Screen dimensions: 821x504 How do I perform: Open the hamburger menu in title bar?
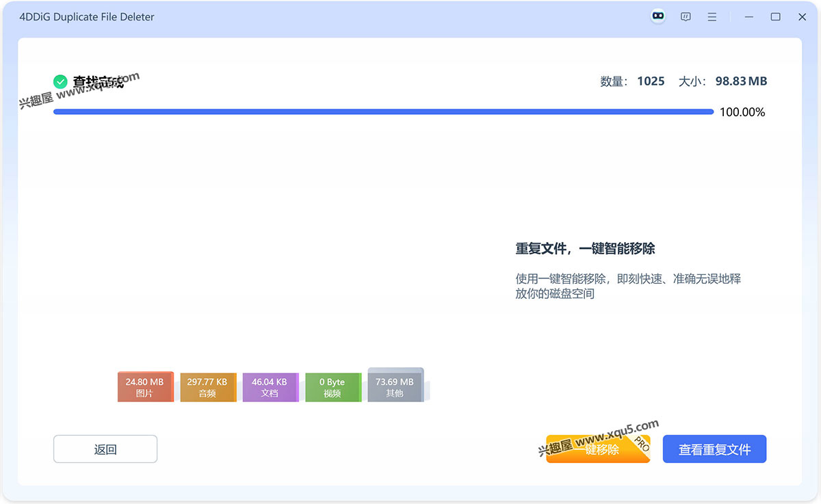712,17
